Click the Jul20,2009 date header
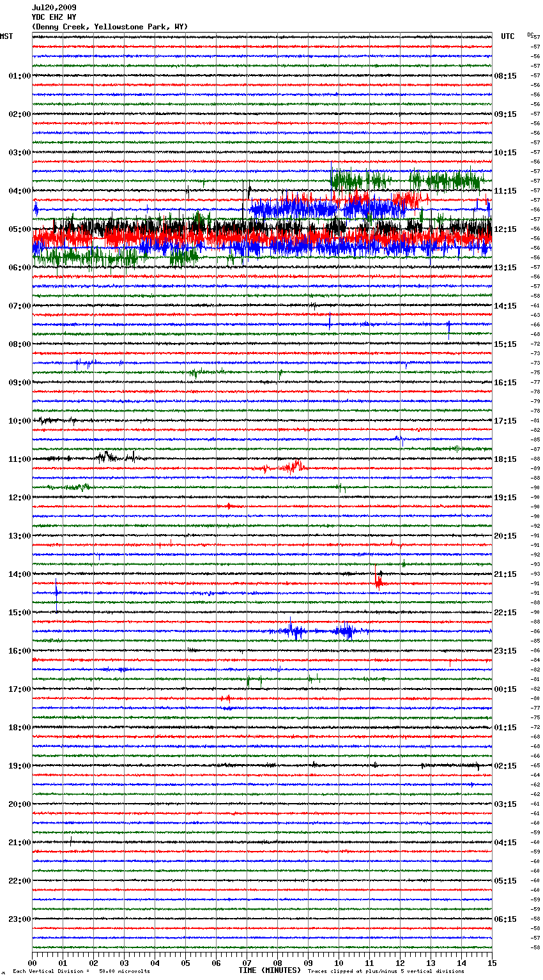The width and height of the screenshot is (543, 980). (54, 8)
